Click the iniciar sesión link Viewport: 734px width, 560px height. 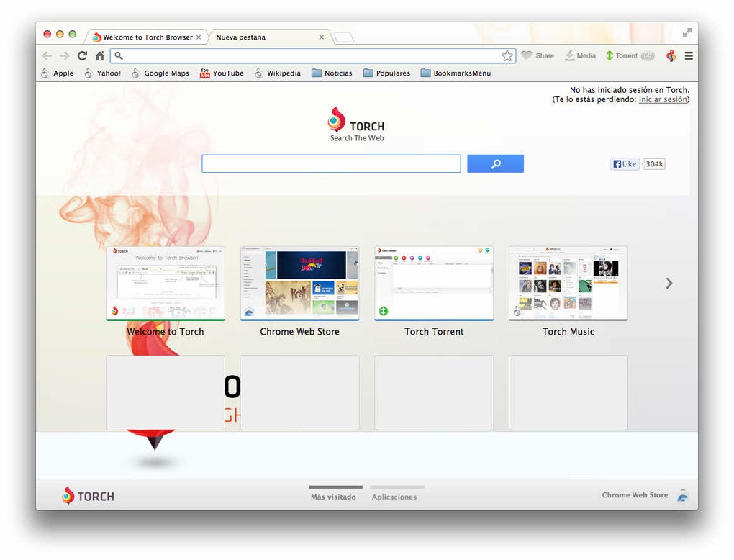click(663, 99)
